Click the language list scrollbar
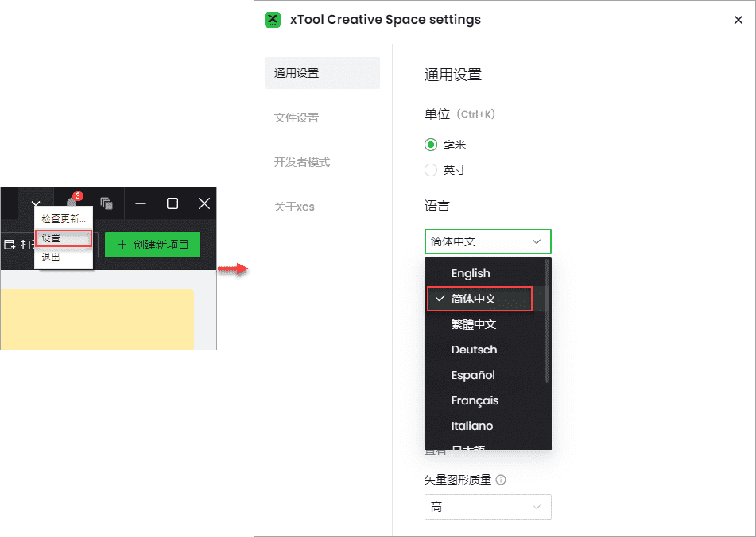 tap(547, 321)
